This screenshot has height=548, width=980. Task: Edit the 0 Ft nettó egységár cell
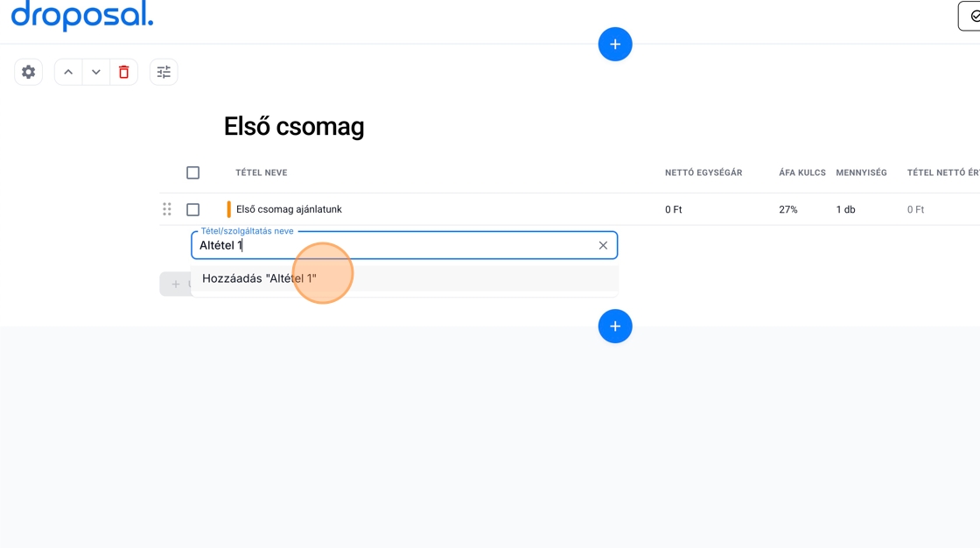click(x=673, y=209)
